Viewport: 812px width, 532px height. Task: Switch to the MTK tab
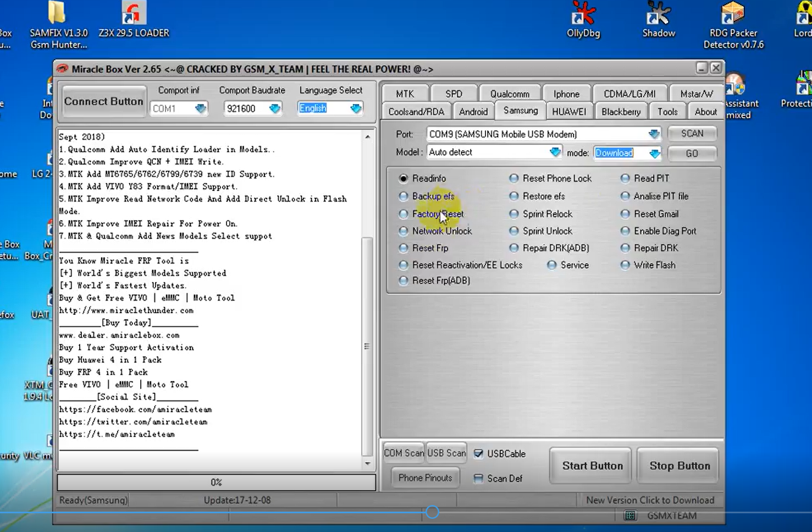(x=405, y=94)
